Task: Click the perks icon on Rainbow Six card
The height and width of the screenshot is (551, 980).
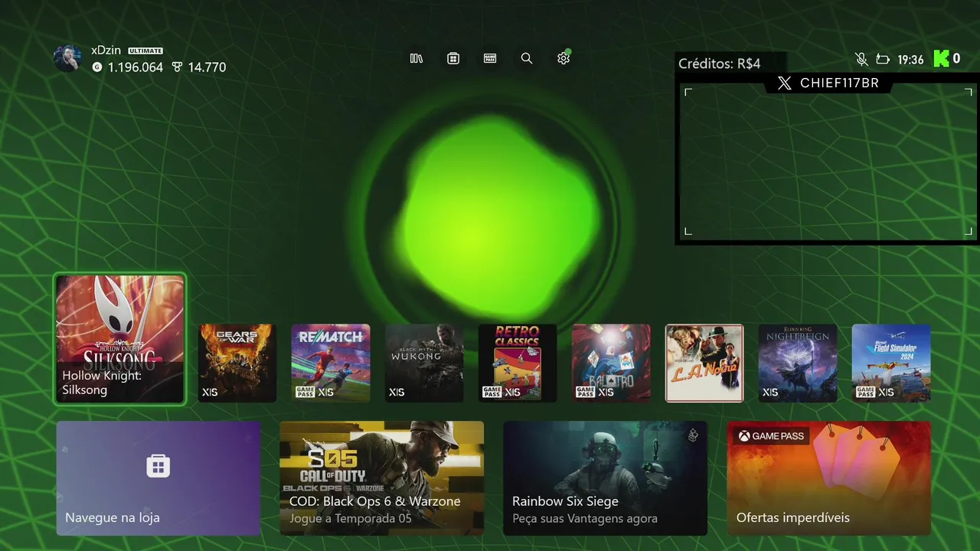Action: [x=693, y=435]
